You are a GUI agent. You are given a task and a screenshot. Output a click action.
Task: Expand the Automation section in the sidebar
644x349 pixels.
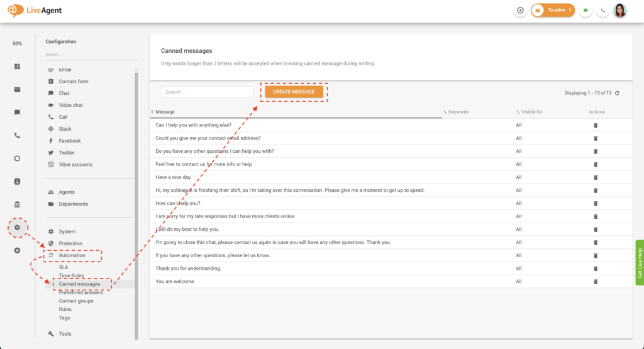72,255
